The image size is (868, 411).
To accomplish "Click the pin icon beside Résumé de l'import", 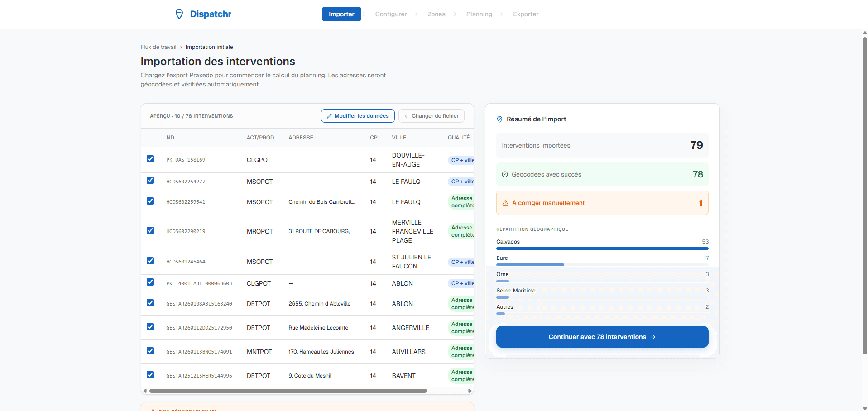I will coord(499,119).
